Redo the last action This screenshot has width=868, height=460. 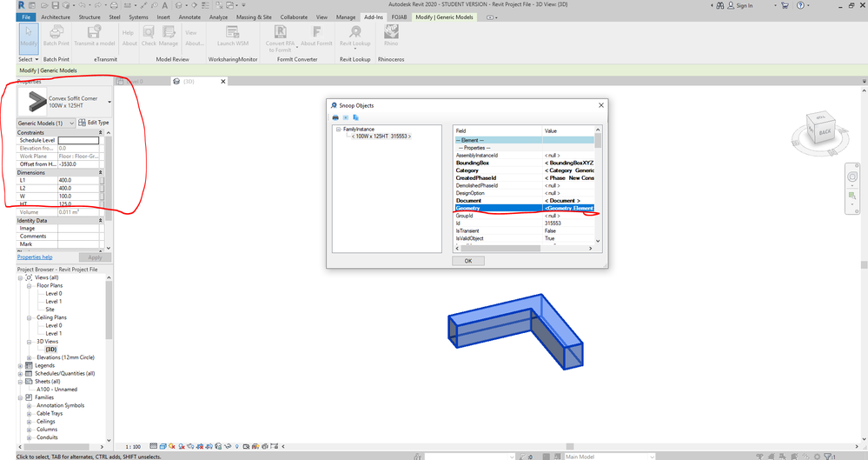click(x=98, y=5)
